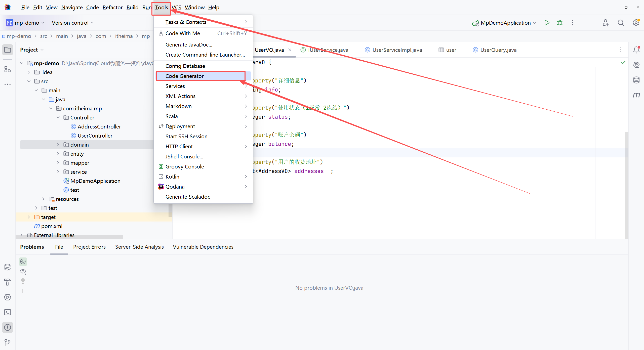The height and width of the screenshot is (350, 644).
Task: Run MpDemoApplication with the green play icon
Action: pos(547,23)
